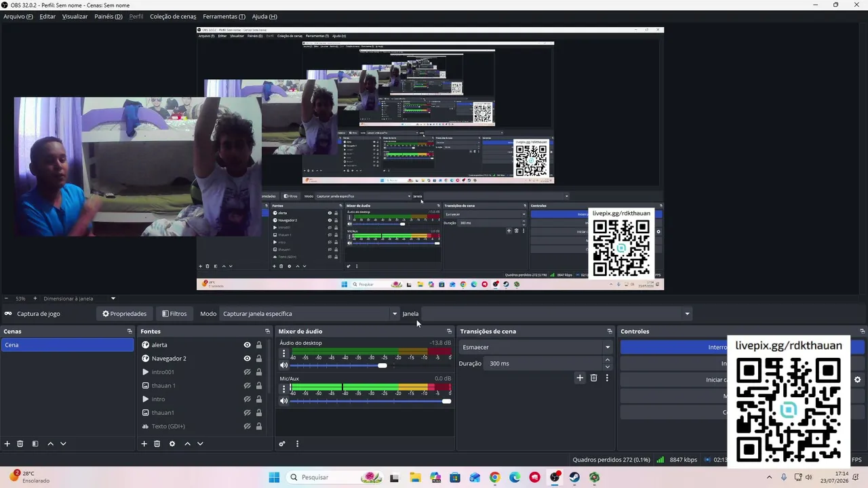This screenshot has width=868, height=488.
Task: Open the Modo capture mode dropdown
Action: 310,314
